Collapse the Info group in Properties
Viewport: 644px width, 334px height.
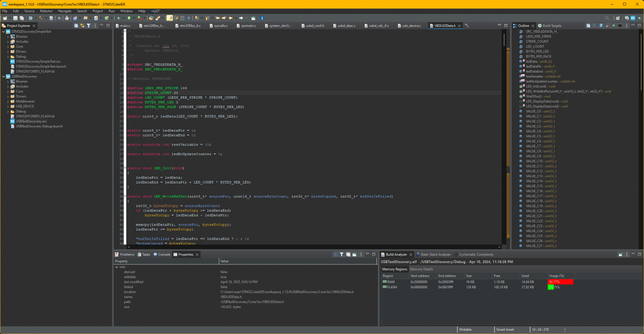(x=117, y=267)
